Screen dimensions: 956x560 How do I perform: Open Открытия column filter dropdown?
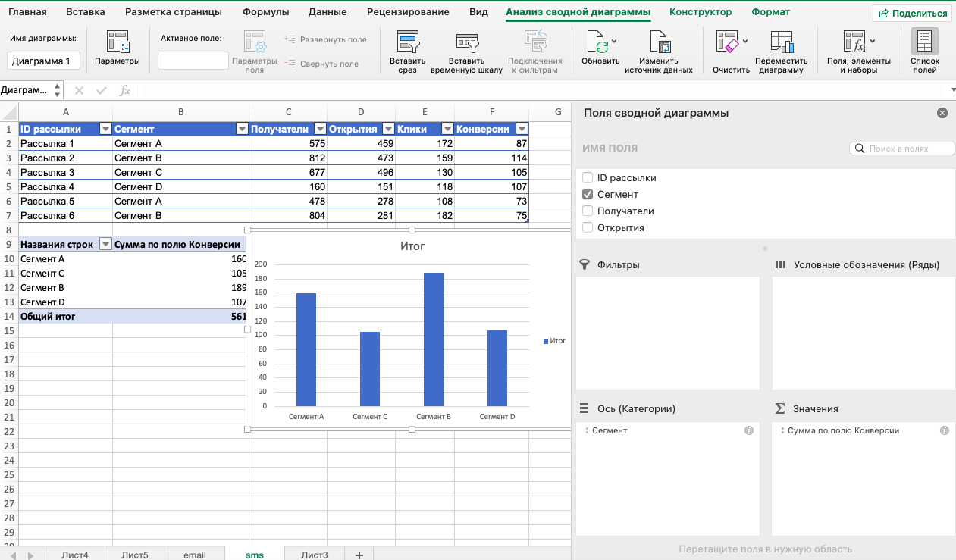(389, 129)
